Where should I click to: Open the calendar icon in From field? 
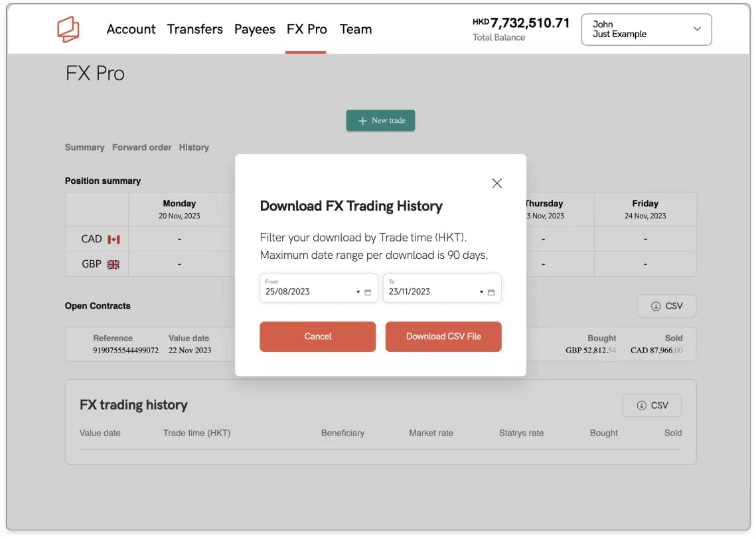[368, 292]
